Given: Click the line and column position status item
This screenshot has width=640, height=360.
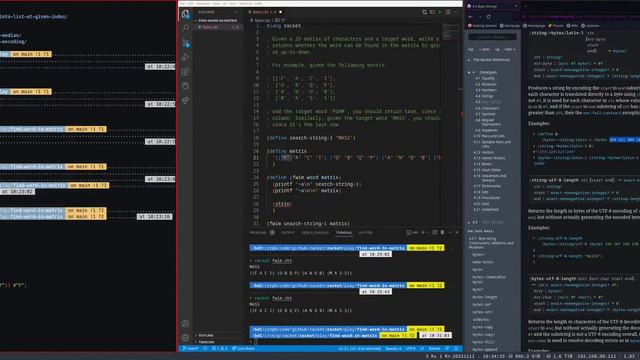Looking at the screenshot, I should pos(360,349).
